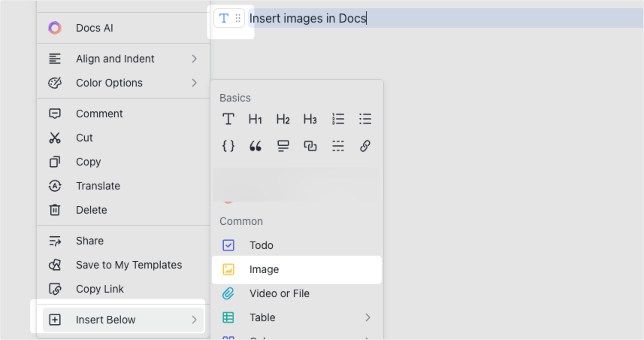
Task: Click the Copy pages icon
Action: click(x=55, y=162)
